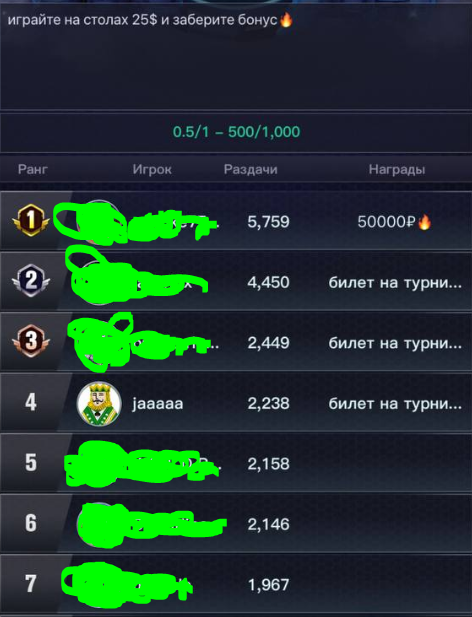Image resolution: width=472 pixels, height=617 pixels.
Task: Click the Ранг column header
Action: point(33,170)
